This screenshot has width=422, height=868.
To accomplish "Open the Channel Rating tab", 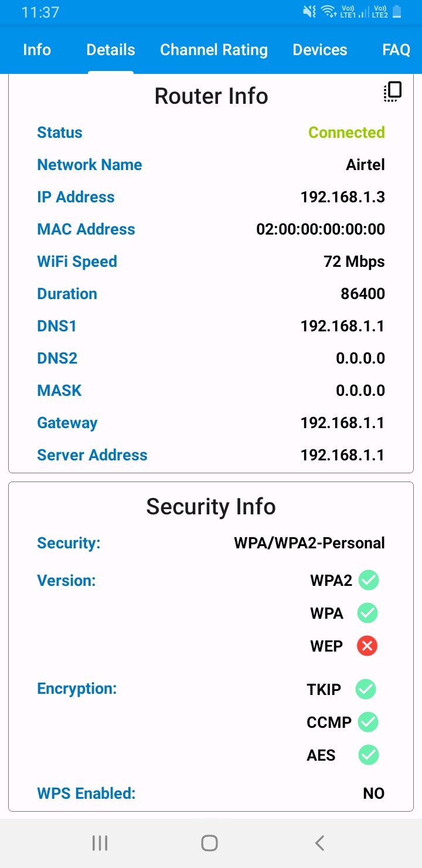I will (x=214, y=50).
